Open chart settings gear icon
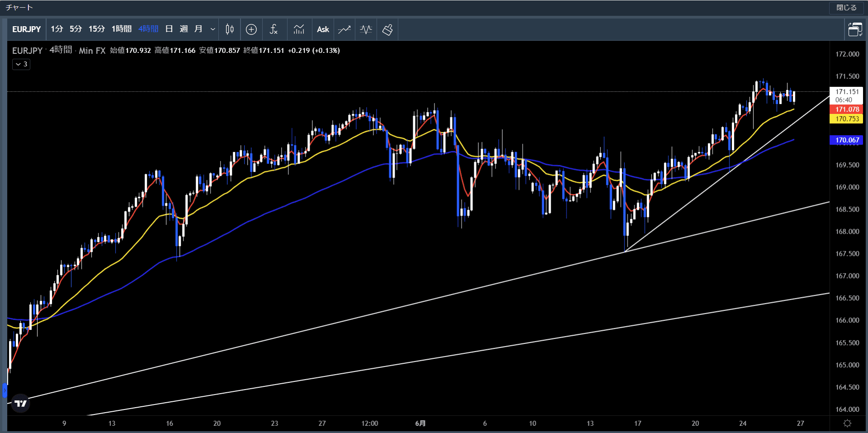This screenshot has height=433, width=868. pyautogui.click(x=848, y=424)
